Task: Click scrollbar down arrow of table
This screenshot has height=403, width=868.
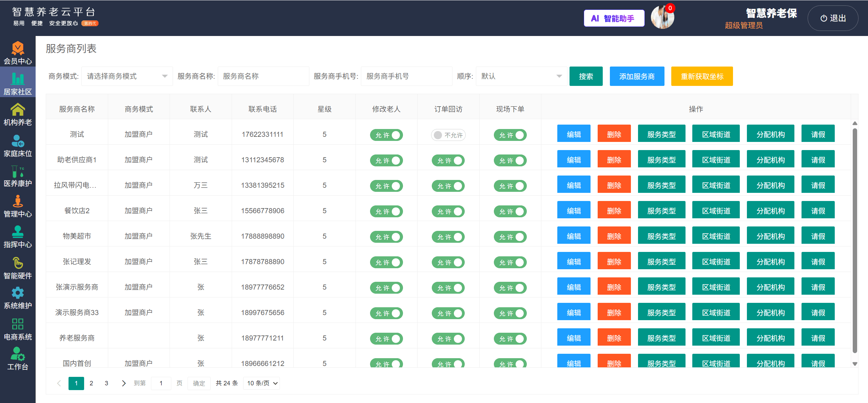Action: pyautogui.click(x=855, y=364)
